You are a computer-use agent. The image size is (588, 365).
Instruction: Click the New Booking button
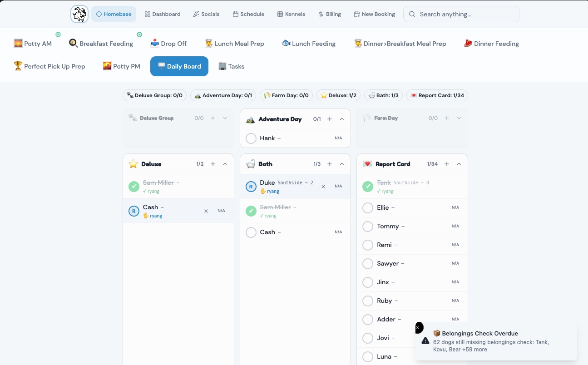pos(374,14)
